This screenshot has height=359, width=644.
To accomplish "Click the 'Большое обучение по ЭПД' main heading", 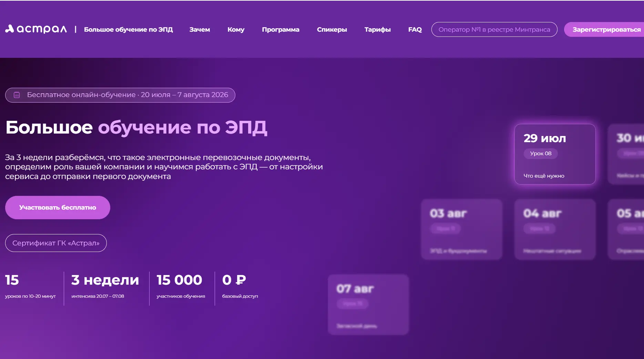I will tap(136, 127).
